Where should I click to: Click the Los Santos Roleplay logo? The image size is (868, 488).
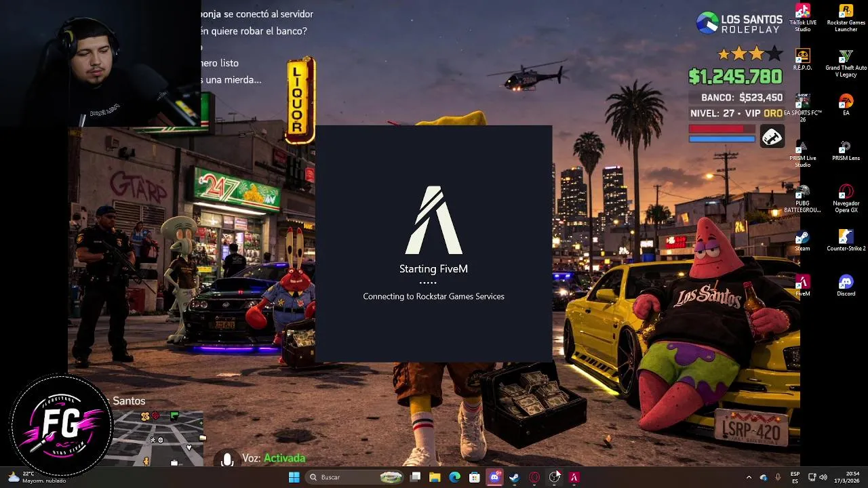click(739, 23)
